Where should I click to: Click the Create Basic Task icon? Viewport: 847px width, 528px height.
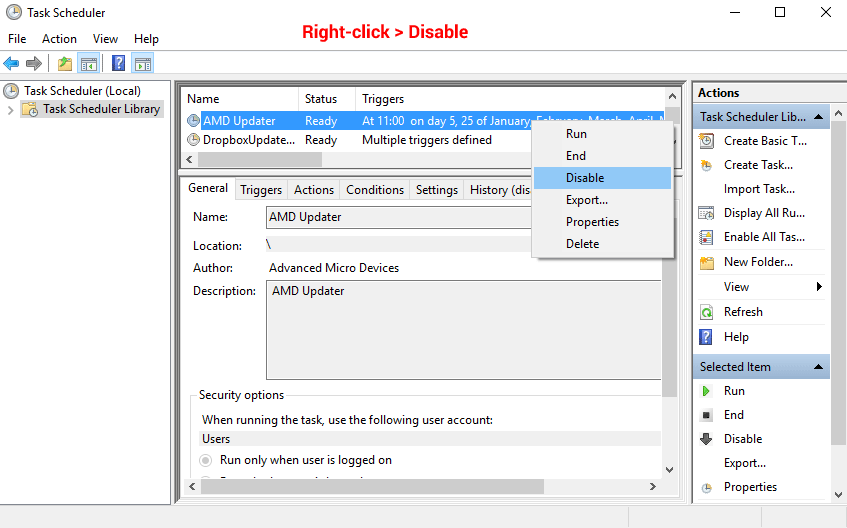coord(706,141)
